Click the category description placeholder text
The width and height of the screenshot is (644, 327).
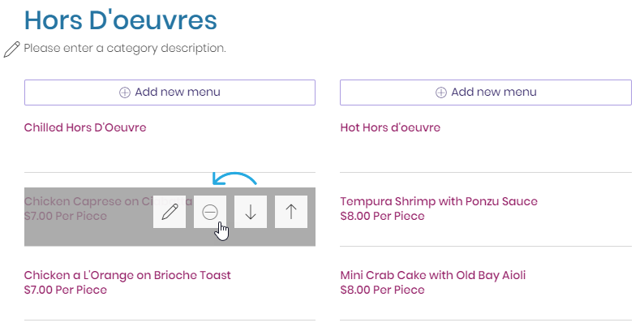tap(125, 48)
